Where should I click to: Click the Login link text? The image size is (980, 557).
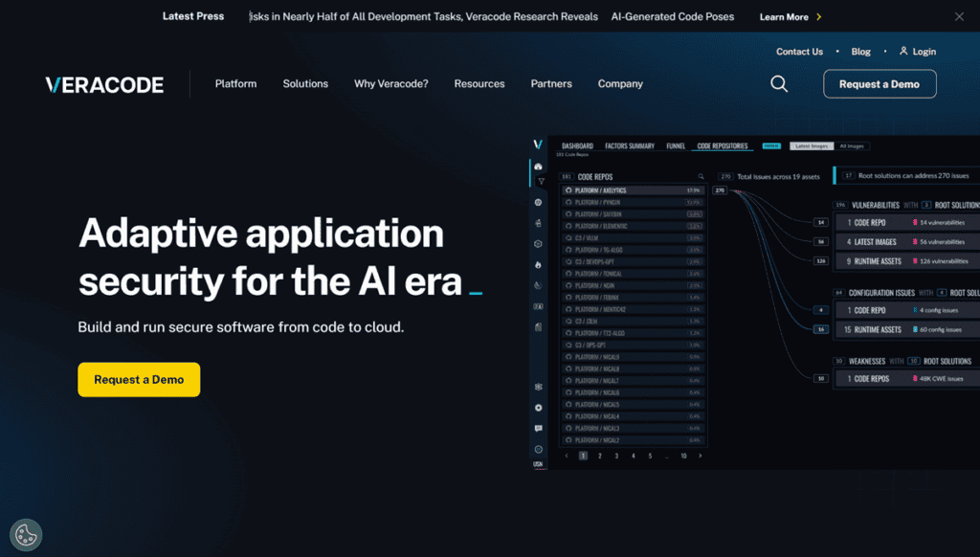coord(924,52)
